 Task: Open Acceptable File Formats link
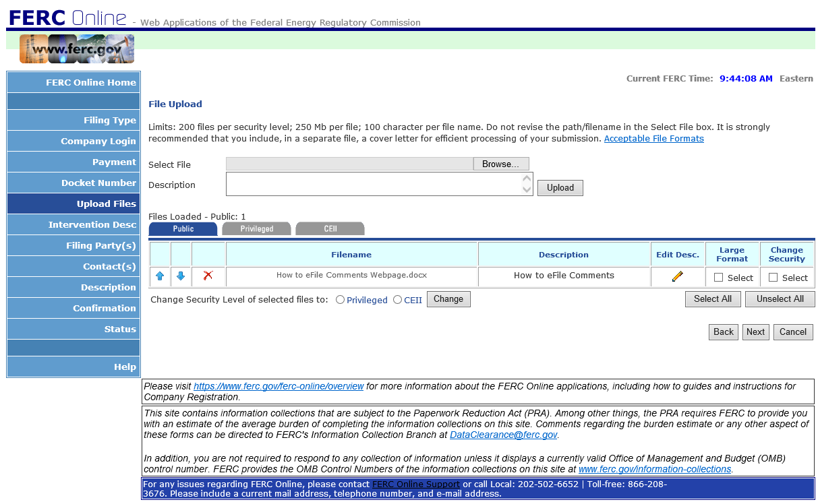coord(654,139)
